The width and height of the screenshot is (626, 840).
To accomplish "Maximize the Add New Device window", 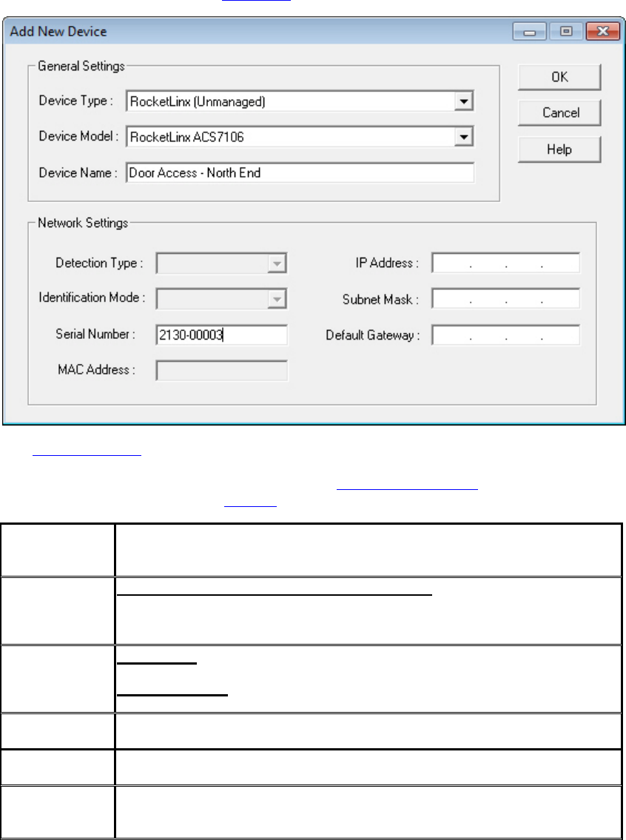I will tap(566, 32).
